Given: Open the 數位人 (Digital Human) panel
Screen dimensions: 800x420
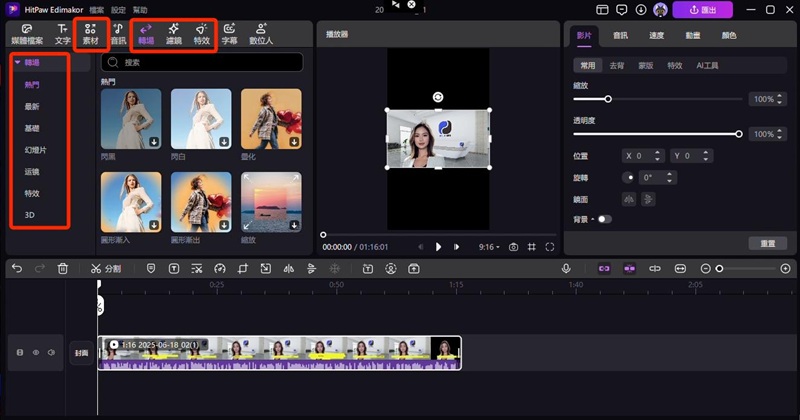Looking at the screenshot, I should 261,33.
